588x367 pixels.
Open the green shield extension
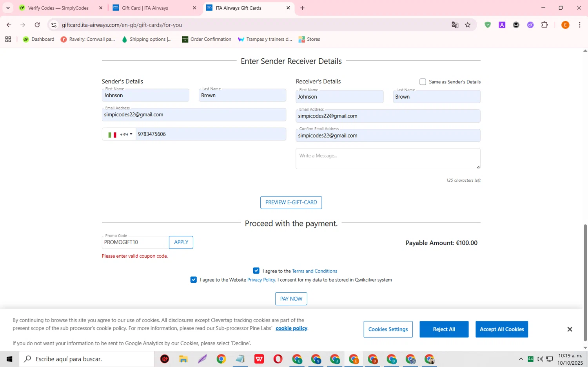coord(488,25)
